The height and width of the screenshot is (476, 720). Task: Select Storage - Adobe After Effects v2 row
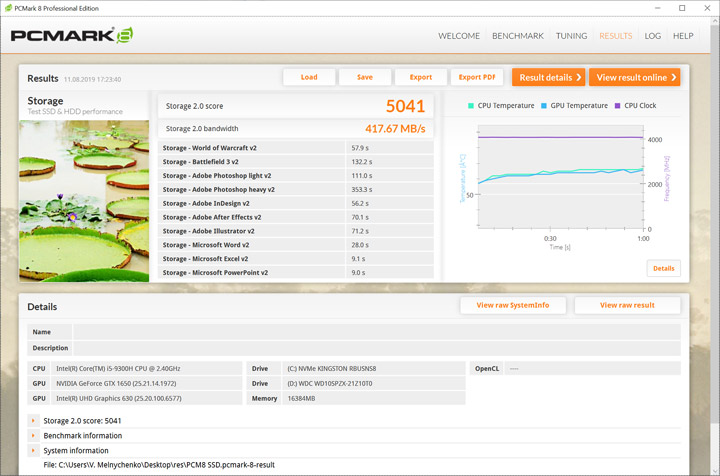pos(296,217)
